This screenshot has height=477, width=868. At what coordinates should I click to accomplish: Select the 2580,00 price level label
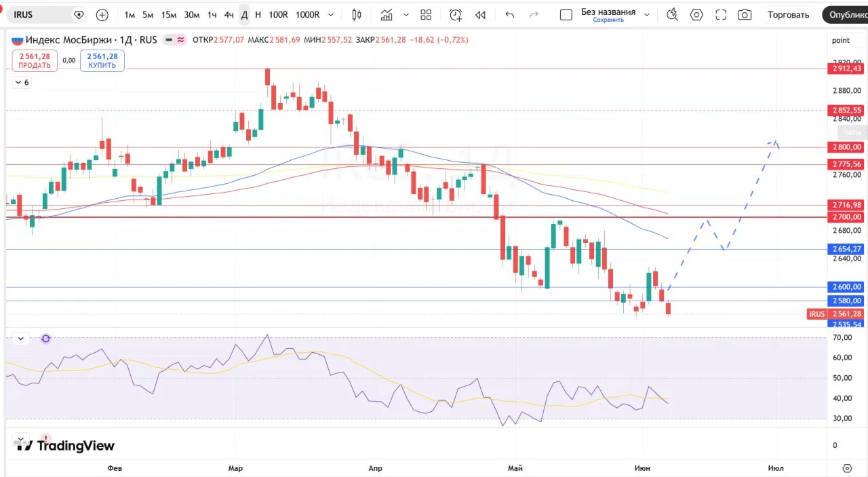point(846,301)
